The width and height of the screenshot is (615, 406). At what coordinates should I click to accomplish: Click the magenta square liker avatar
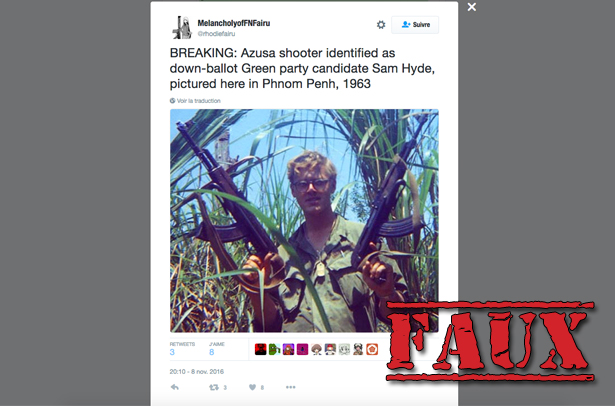click(x=302, y=349)
